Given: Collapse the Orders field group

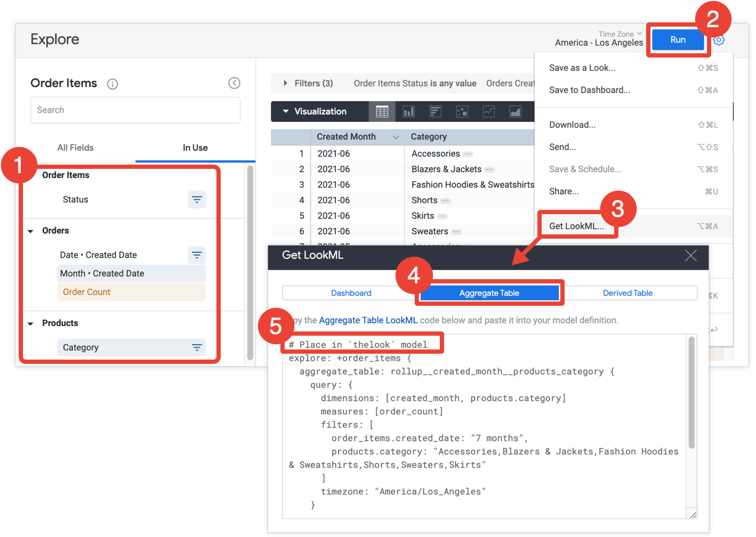Looking at the screenshot, I should coord(30,231).
